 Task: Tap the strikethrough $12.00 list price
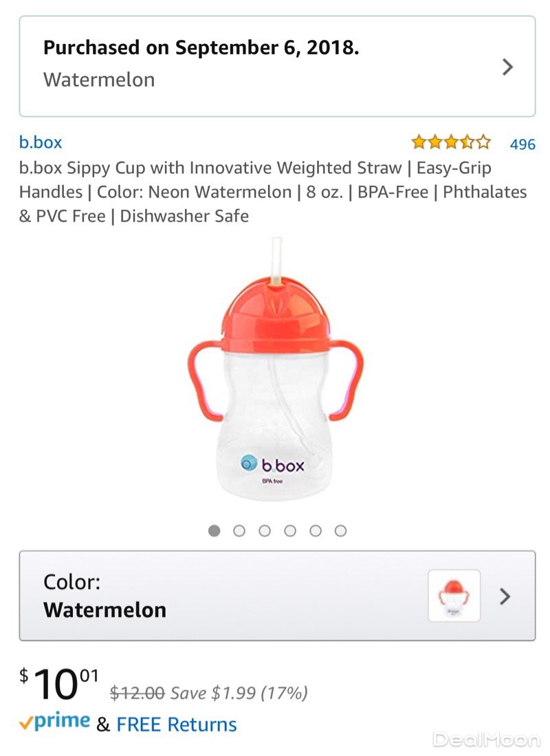tap(137, 693)
